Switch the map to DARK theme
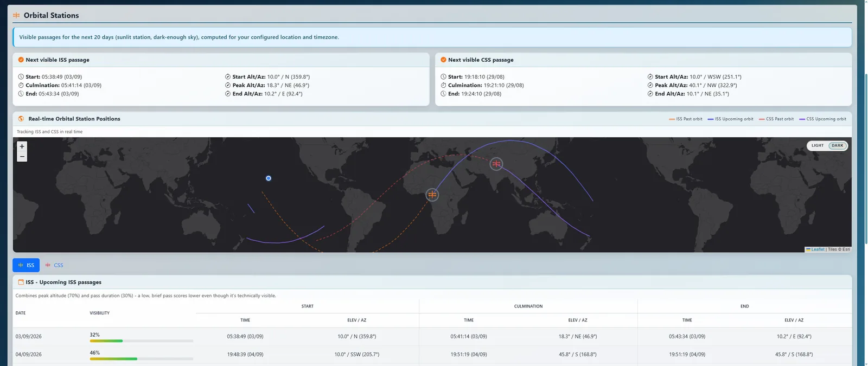 pos(838,145)
